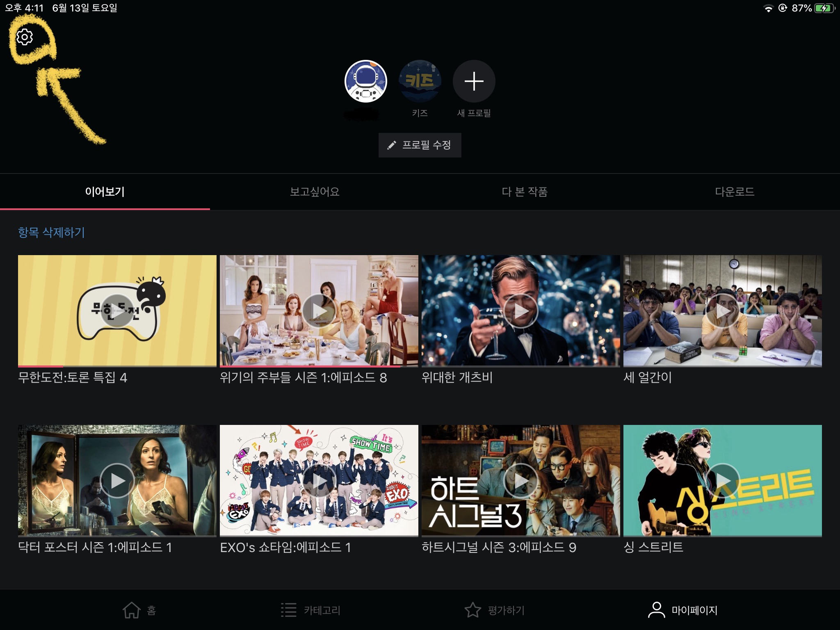Switch to the 보고싶어요 tab
Screen dimensions: 840x630
tap(315, 192)
